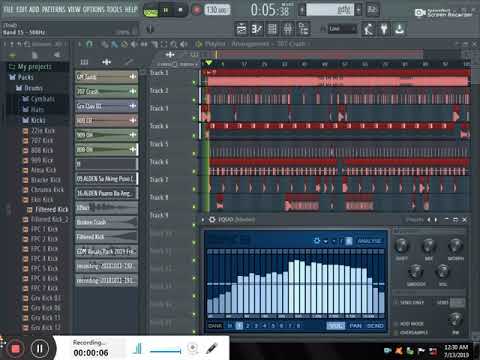Select band bank 1 in EQUO

(x=239, y=326)
